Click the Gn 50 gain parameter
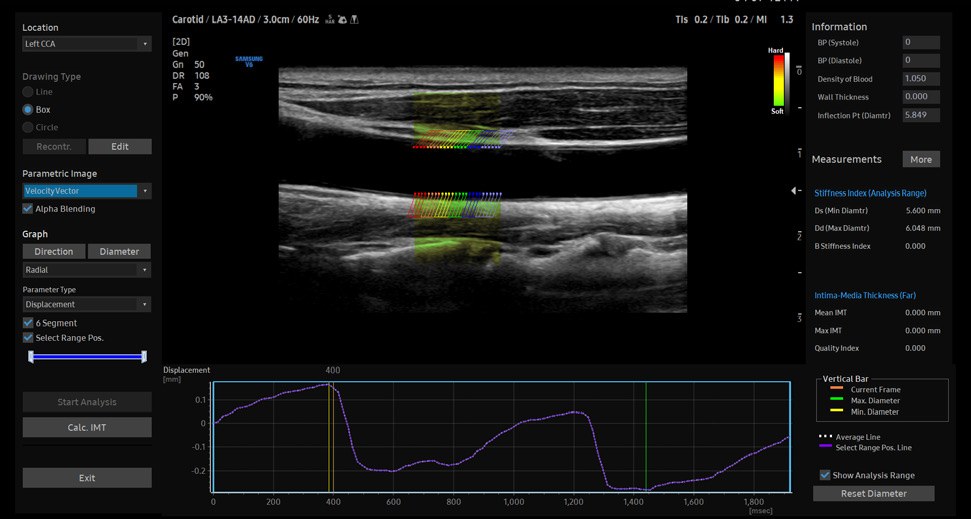This screenshot has height=519, width=971. pyautogui.click(x=188, y=64)
